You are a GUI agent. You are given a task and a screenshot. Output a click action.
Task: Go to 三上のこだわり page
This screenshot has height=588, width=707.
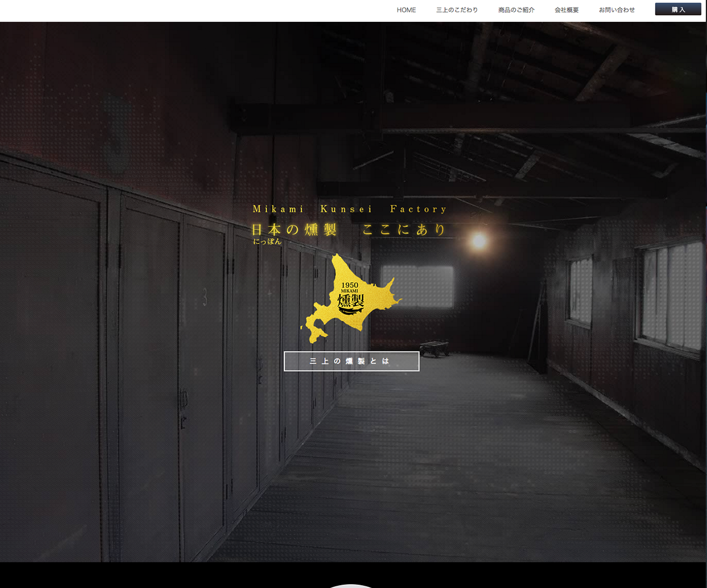click(457, 10)
